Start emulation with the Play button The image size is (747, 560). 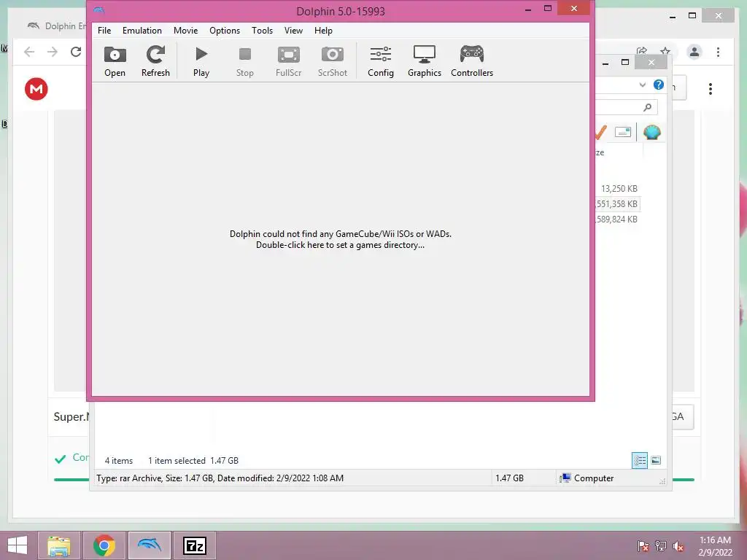click(x=201, y=61)
